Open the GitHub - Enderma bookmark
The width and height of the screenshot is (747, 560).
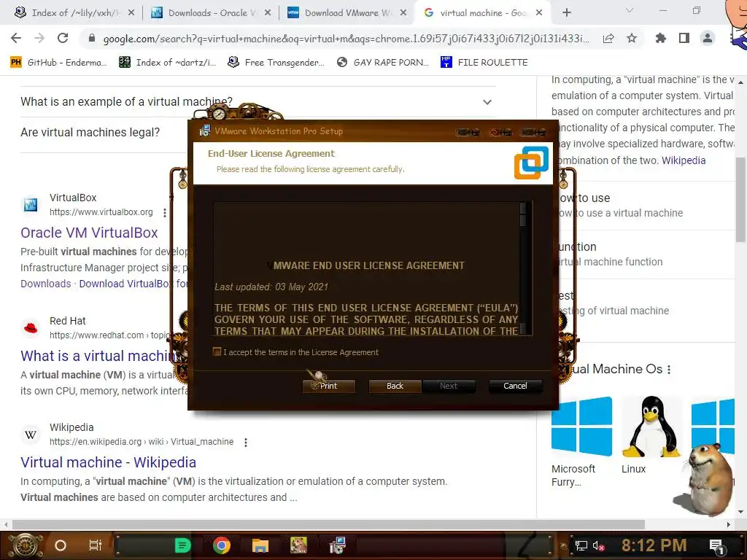point(58,63)
